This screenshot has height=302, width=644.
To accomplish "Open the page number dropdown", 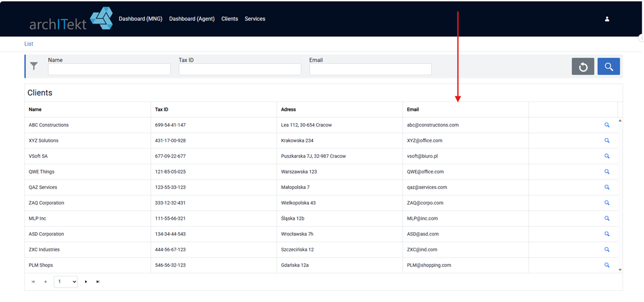I will click(66, 282).
